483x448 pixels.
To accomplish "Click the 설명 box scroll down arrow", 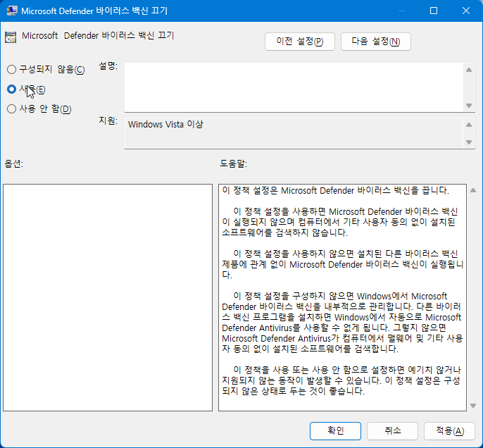I will coord(469,106).
